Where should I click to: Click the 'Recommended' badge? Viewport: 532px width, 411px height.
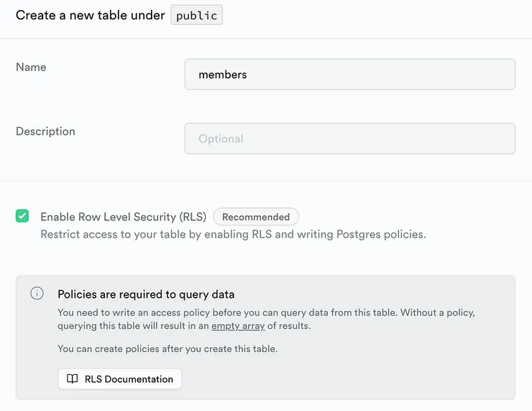pyautogui.click(x=256, y=217)
